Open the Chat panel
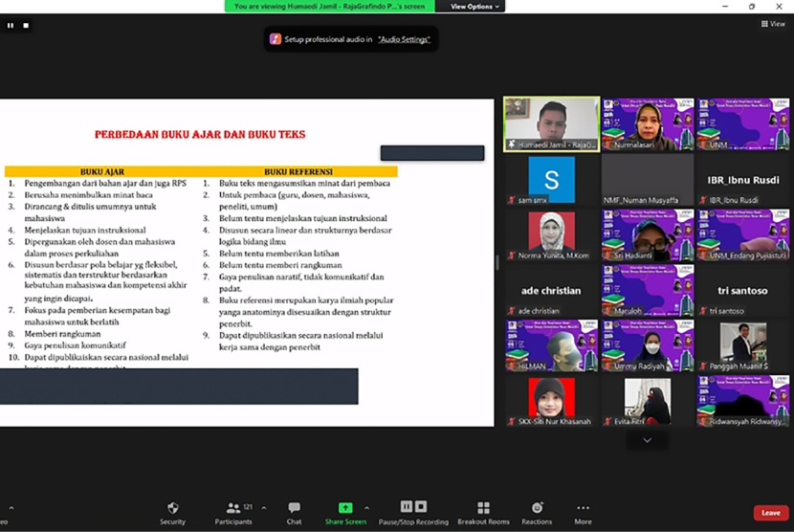794x532 pixels. click(x=294, y=508)
